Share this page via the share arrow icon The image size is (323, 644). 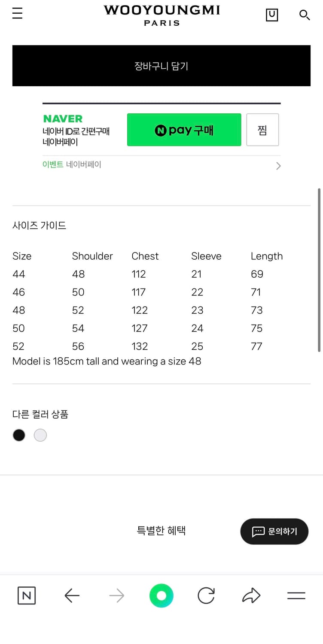click(x=251, y=595)
